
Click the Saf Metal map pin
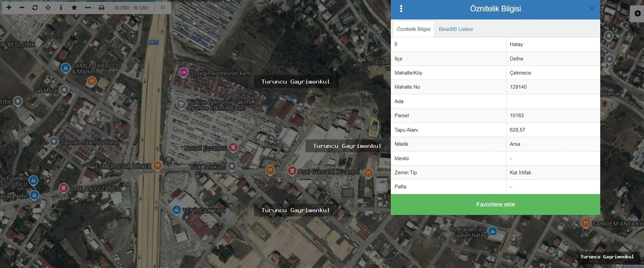(64, 90)
